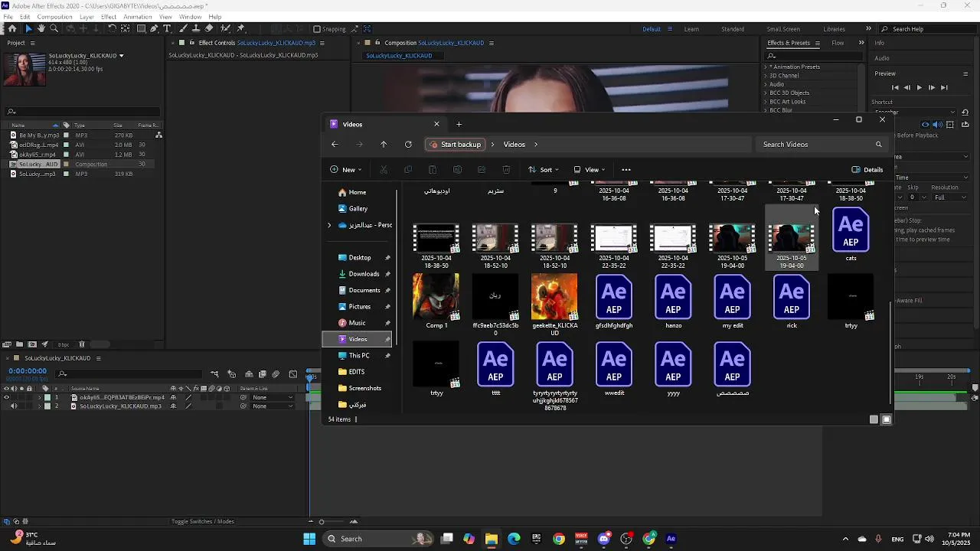This screenshot has height=551, width=980.
Task: Open the Graph Editor icon in timeline
Action: [292, 374]
